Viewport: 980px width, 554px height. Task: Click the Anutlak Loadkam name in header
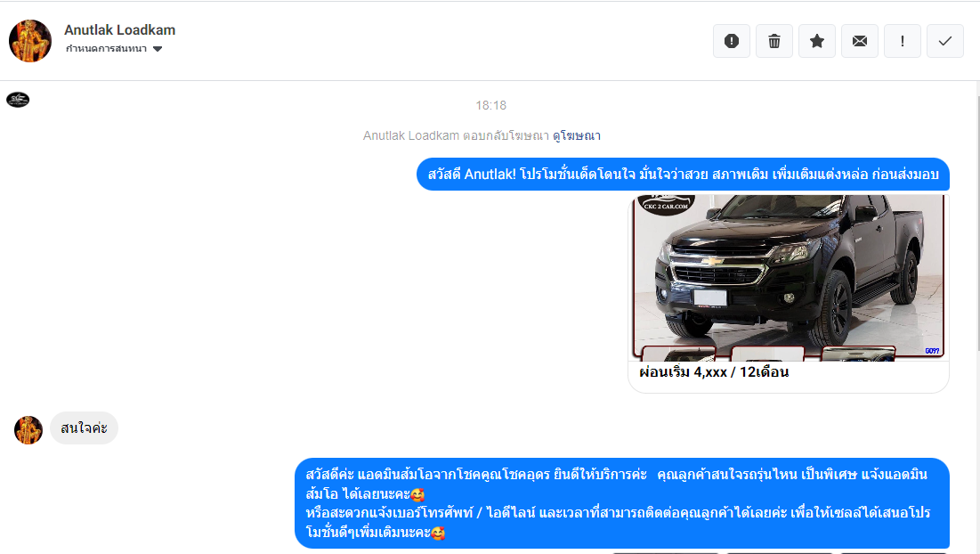click(119, 30)
